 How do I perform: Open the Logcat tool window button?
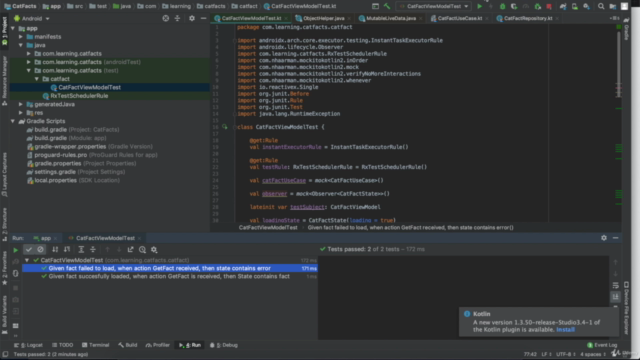coord(29,345)
